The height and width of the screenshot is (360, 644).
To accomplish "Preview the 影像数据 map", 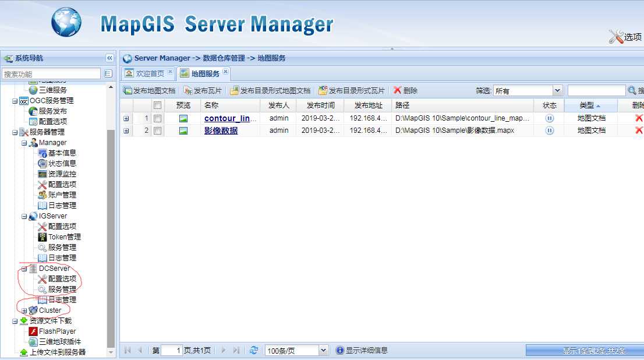I will [183, 130].
